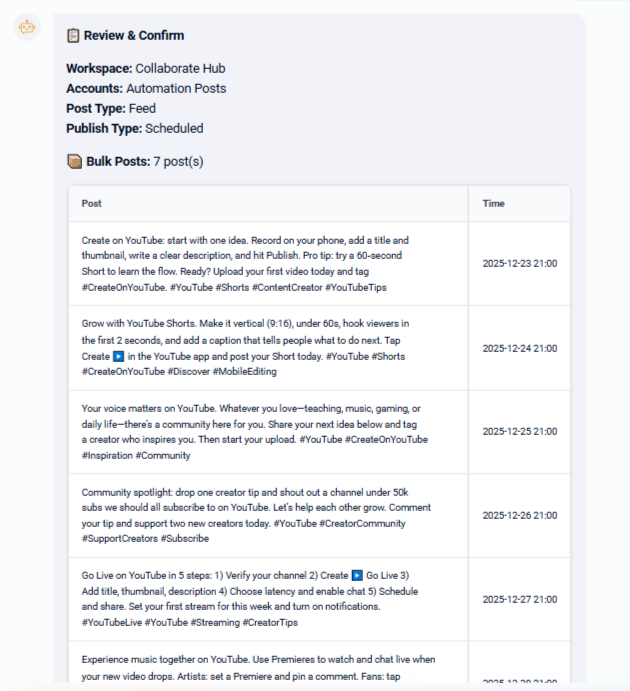The image size is (630, 691).
Task: Click the Post column header
Action: pyautogui.click(x=92, y=204)
